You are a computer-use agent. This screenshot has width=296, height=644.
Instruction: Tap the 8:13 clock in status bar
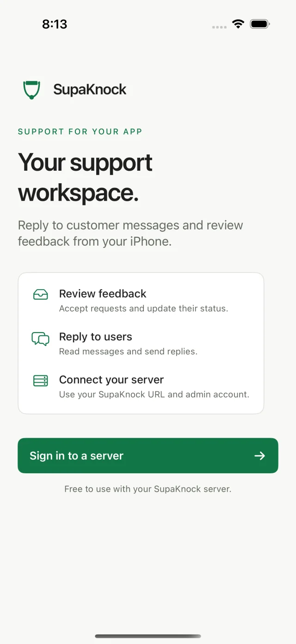(55, 24)
